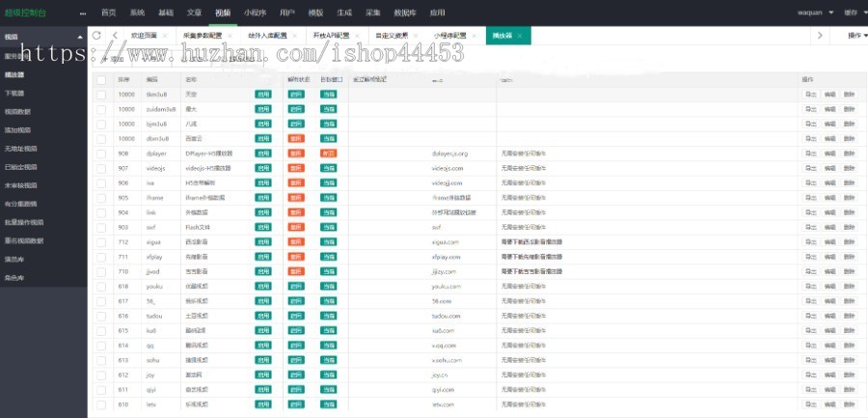Viewport: 868px width, 418px height.
Task: Switch to the 欢迎页面 tab
Action: [144, 36]
